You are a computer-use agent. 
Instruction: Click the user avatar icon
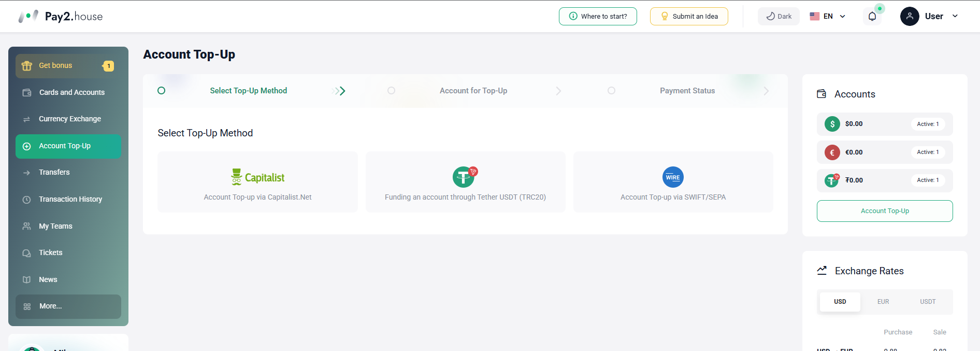coord(910,16)
